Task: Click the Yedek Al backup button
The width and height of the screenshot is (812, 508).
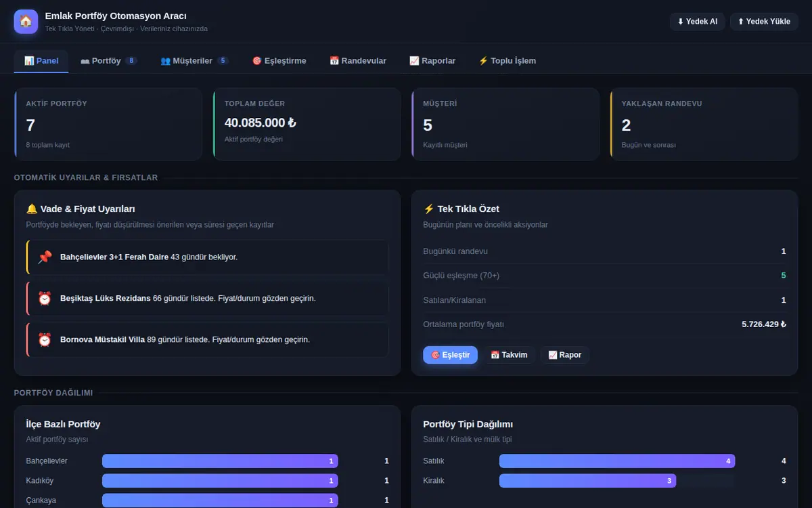Action: (697, 22)
